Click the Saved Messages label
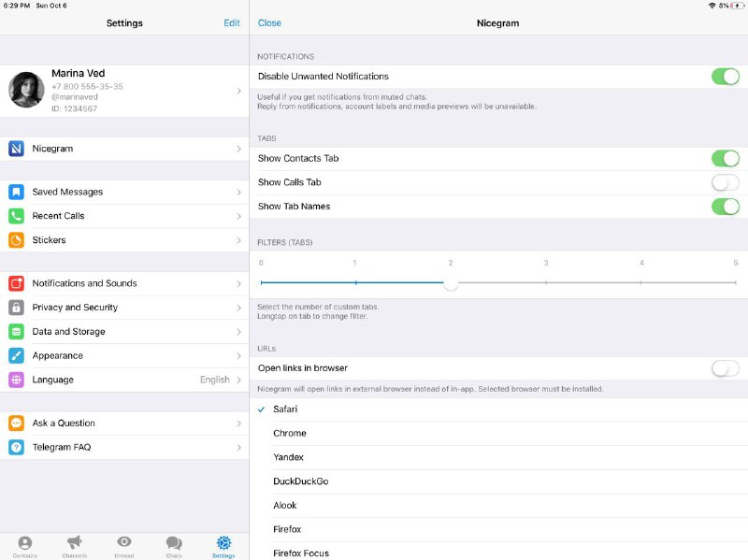This screenshot has width=748, height=560. (67, 192)
